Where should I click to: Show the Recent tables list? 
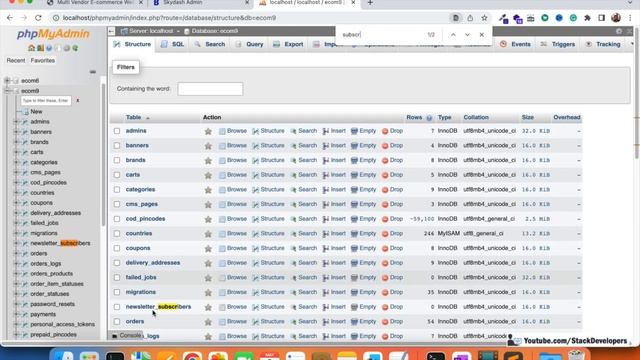16,60
